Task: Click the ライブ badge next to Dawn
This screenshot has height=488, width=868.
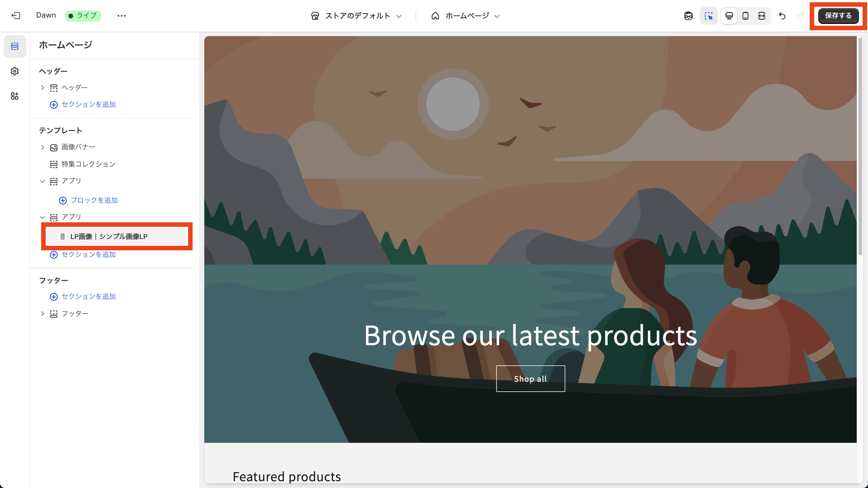Action: point(83,15)
